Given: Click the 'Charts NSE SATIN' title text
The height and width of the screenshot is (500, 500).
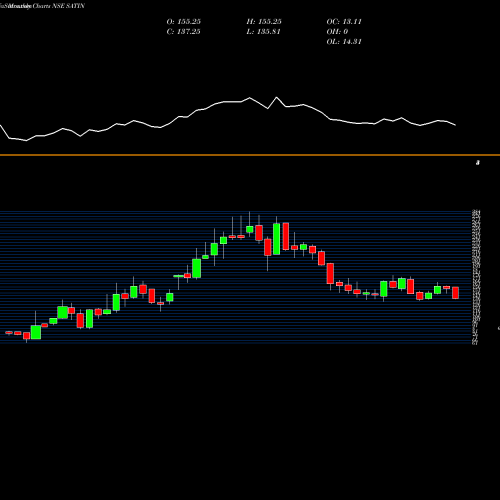Looking at the screenshot, I should tap(59, 6).
